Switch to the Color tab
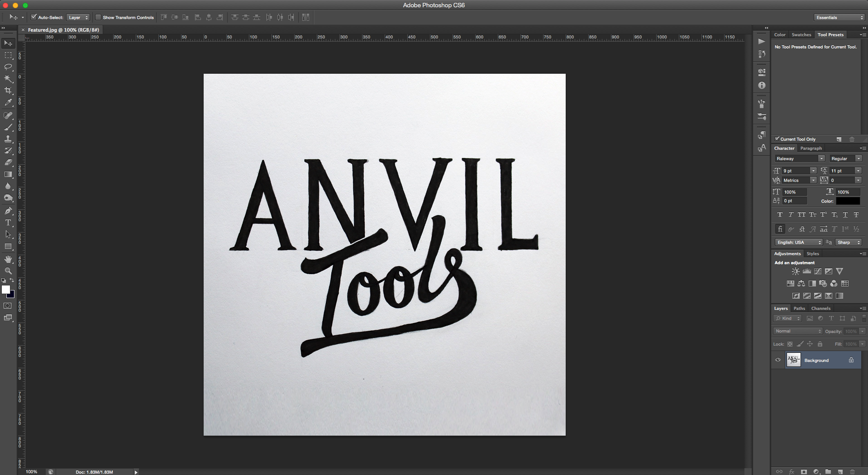 point(780,35)
